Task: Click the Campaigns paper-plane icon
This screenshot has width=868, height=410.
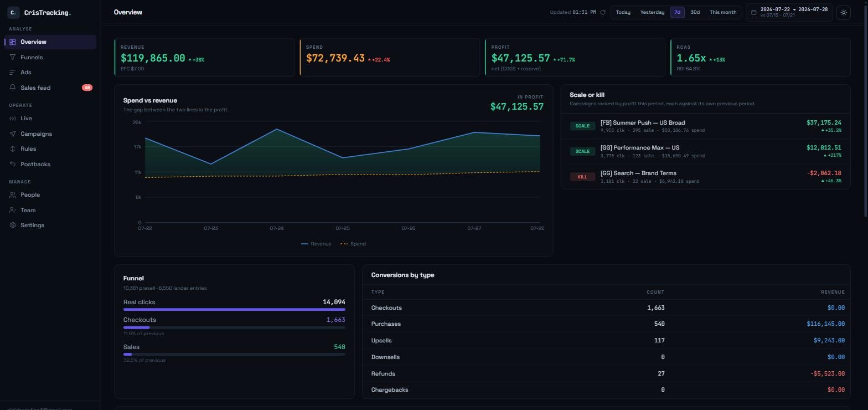Action: coord(13,134)
